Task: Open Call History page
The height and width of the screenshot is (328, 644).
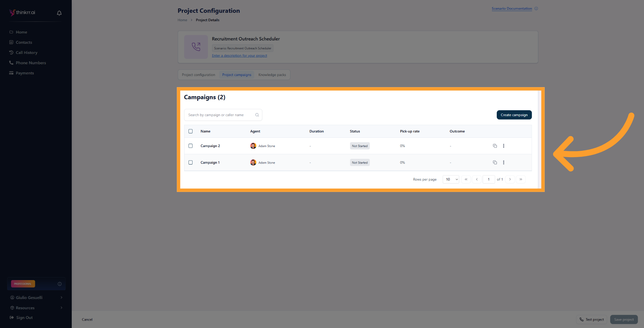Action: click(26, 53)
